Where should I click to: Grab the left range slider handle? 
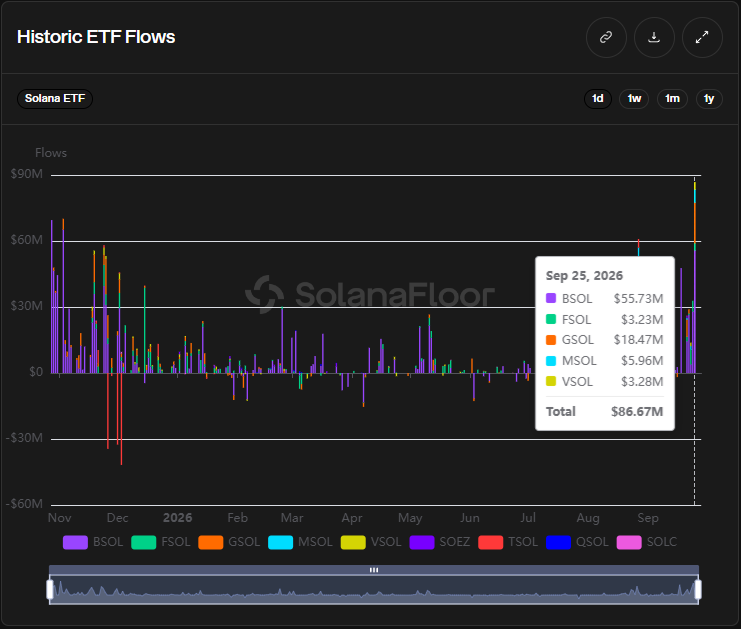coord(50,589)
